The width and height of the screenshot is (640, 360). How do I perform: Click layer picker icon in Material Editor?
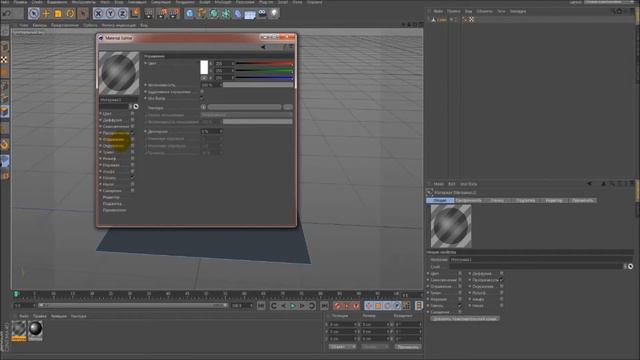(x=136, y=107)
